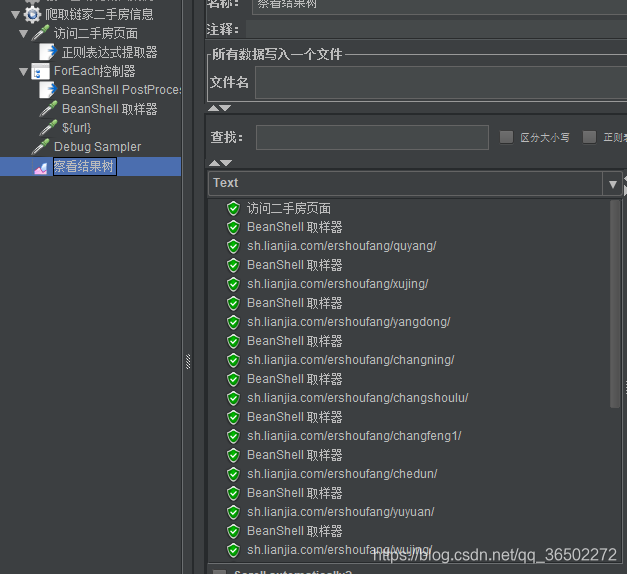This screenshot has height=574, width=627.
Task: Click the pipette icon next to ${url}
Action: 48,128
